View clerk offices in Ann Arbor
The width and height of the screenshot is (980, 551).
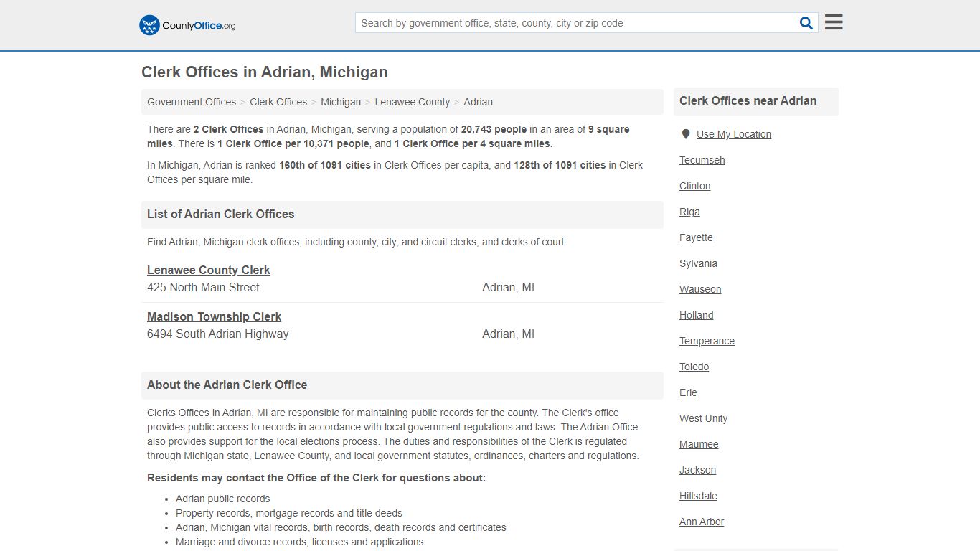click(x=702, y=522)
